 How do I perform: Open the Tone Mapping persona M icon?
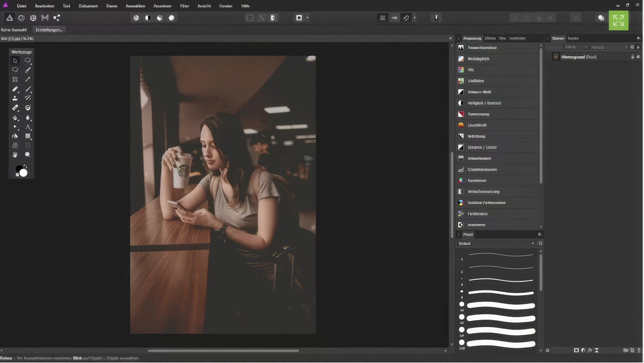[45, 18]
